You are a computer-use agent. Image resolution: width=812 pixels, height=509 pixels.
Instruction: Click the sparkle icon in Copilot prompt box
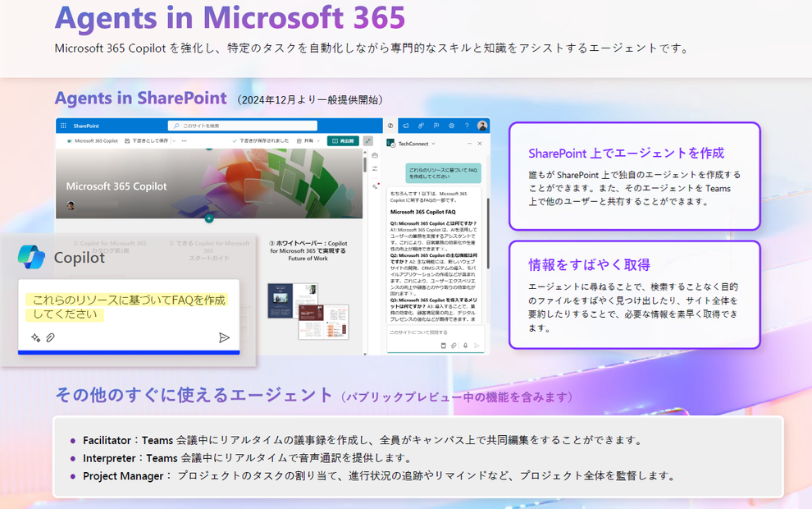36,338
